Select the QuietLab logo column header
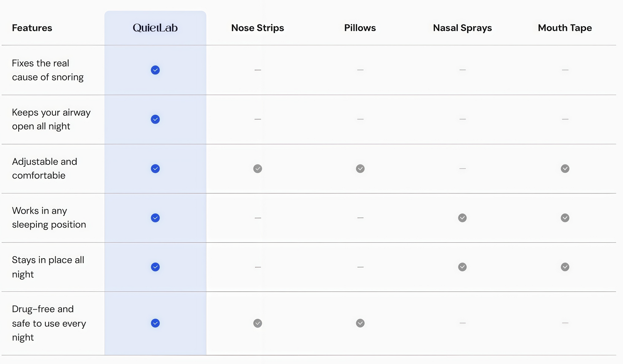 (155, 28)
